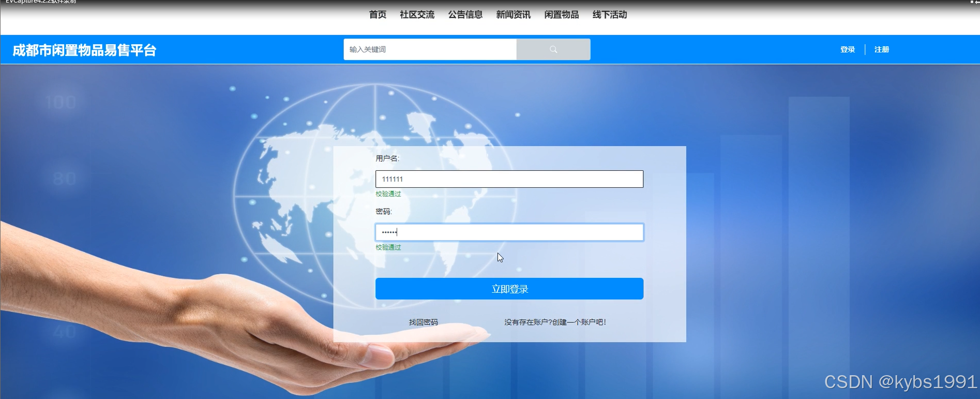Screen dimensions: 980x399
Task: Click 校验通过 message under password field
Action: point(388,247)
